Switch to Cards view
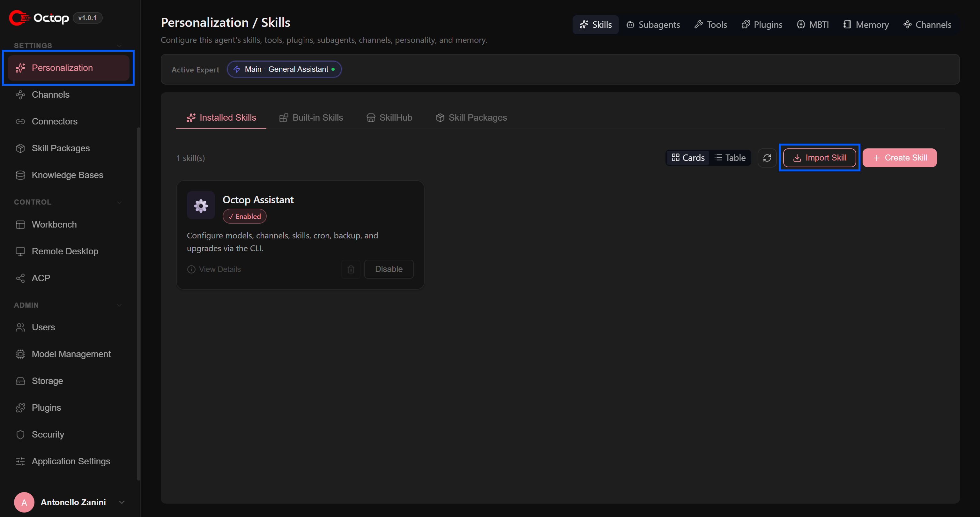 (x=688, y=158)
